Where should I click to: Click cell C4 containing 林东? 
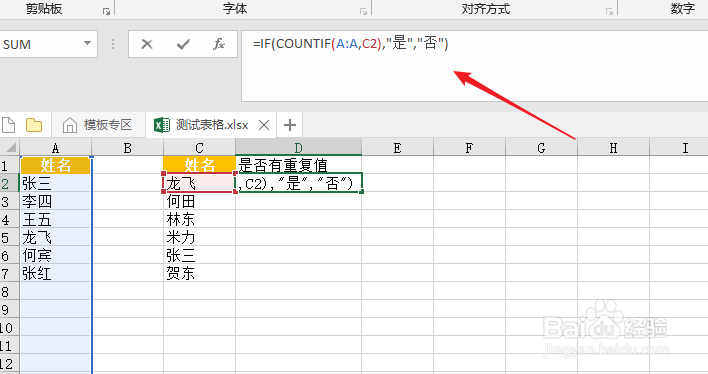tap(199, 219)
